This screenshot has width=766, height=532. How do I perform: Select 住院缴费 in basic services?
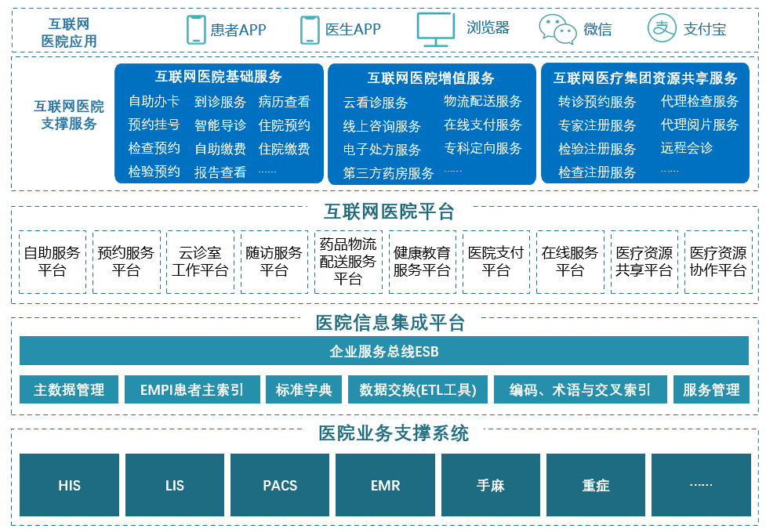point(285,149)
